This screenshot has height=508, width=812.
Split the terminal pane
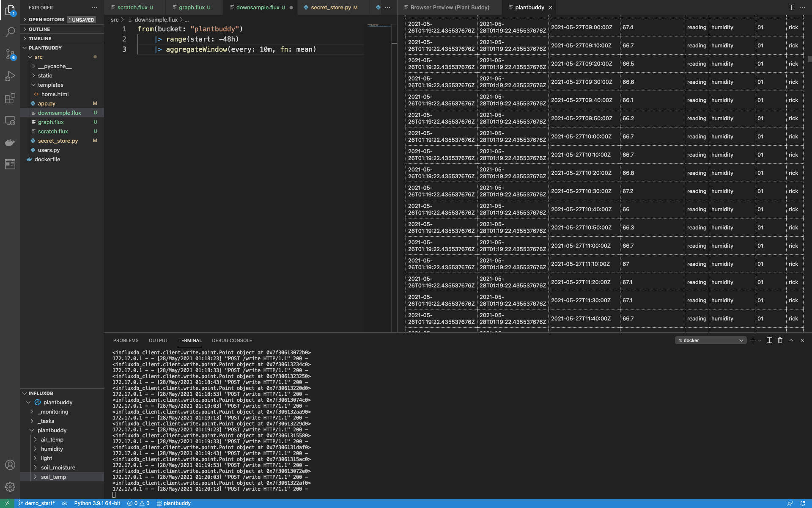[x=769, y=340]
